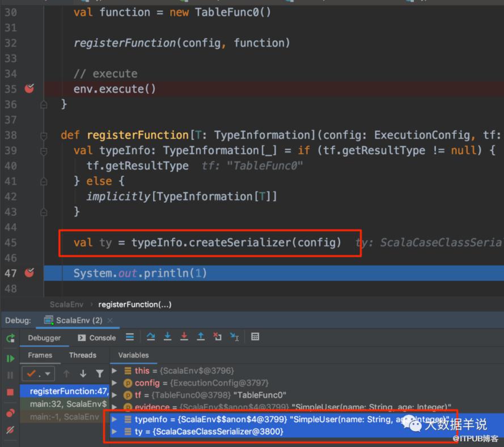Screen dimensions: 504x447
Task: Select next frame with down arrow
Action: point(83,374)
